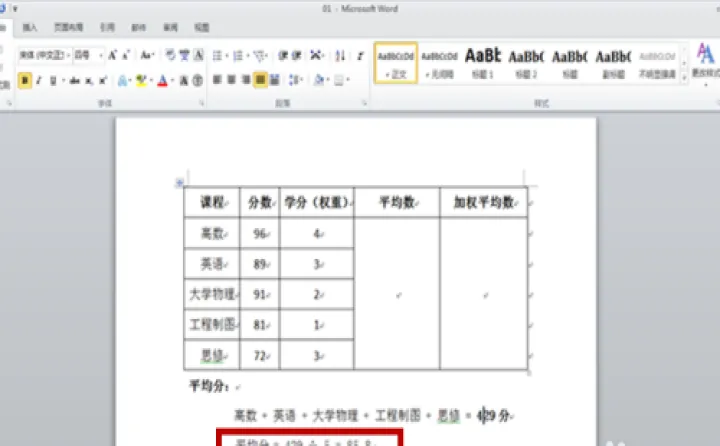This screenshot has height=446, width=720.
Task: Open the 视图 (View) tab
Action: point(202,28)
